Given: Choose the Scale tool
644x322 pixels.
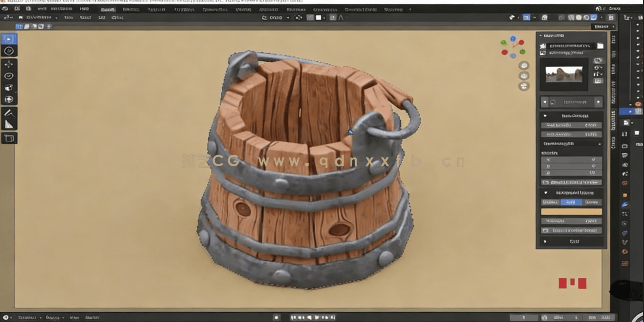Looking at the screenshot, I should (x=8, y=88).
